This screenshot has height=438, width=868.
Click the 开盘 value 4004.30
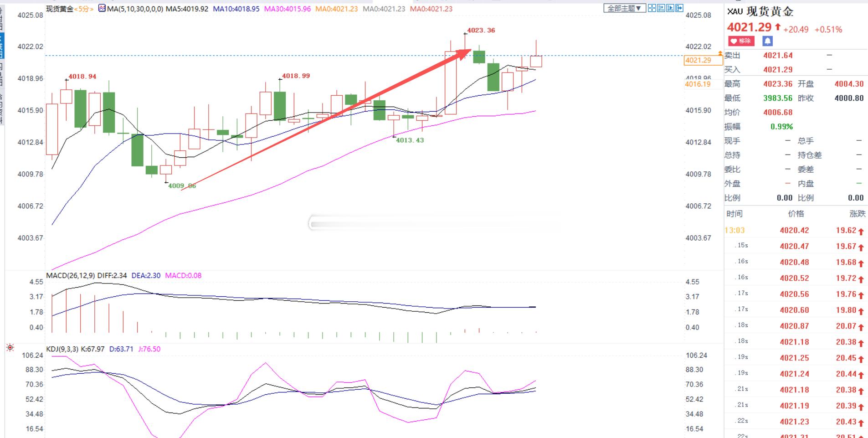click(849, 84)
